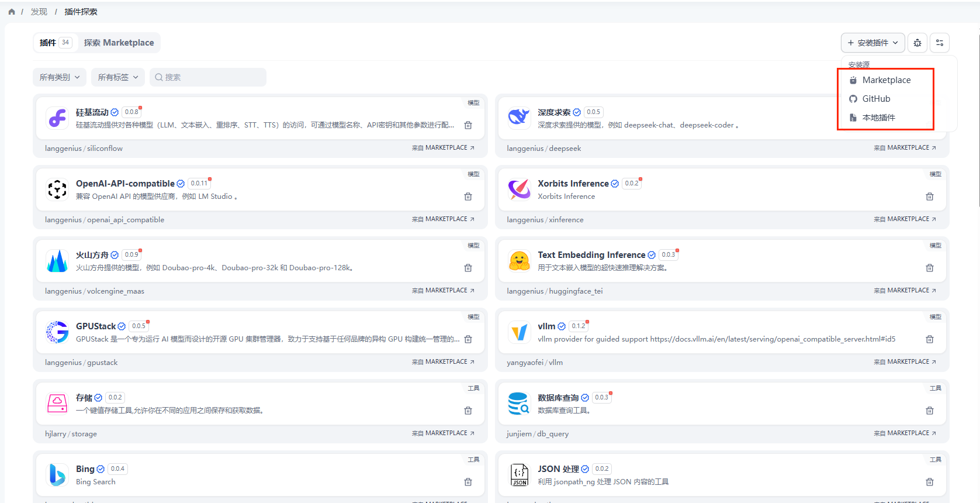This screenshot has width=980, height=503.
Task: Open plugin preferences settings icon
Action: pos(940,43)
